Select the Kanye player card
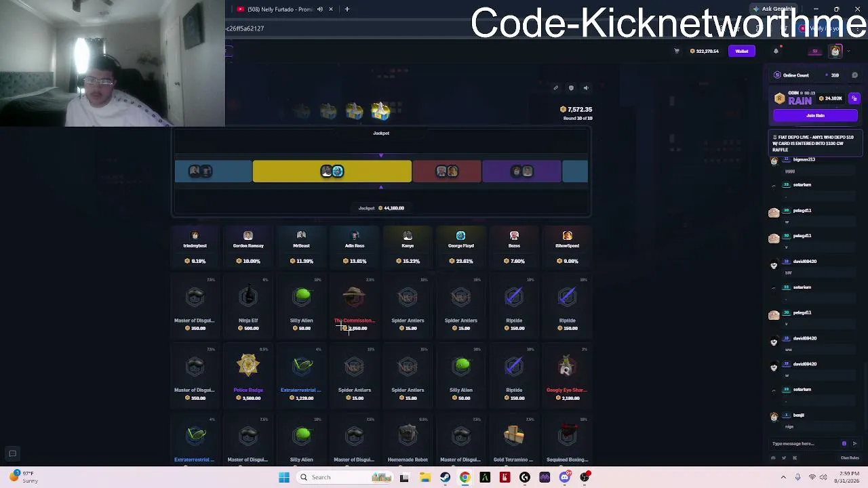The image size is (868, 488). click(x=408, y=248)
